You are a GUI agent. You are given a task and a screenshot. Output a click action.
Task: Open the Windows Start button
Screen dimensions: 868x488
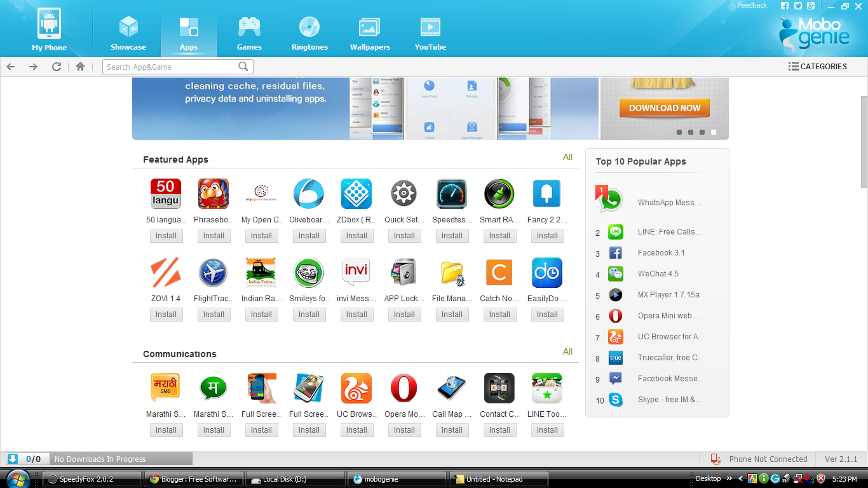coord(17,478)
